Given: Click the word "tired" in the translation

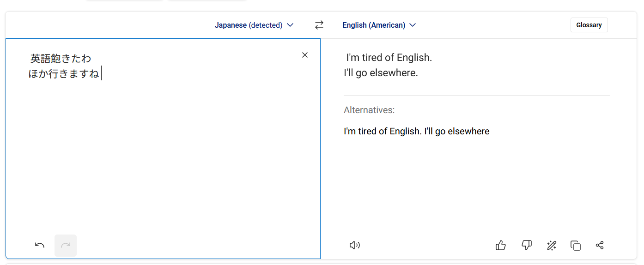Looking at the screenshot, I should [372, 58].
